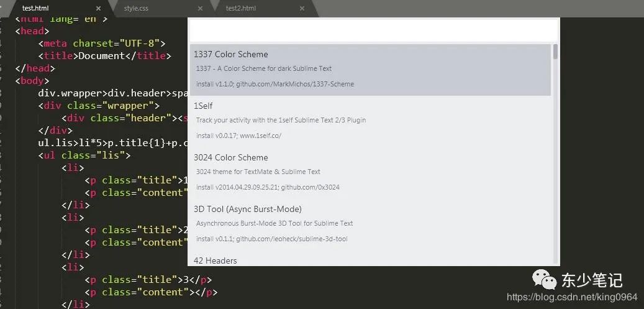
Task: Select the test.html tab
Action: click(x=35, y=9)
